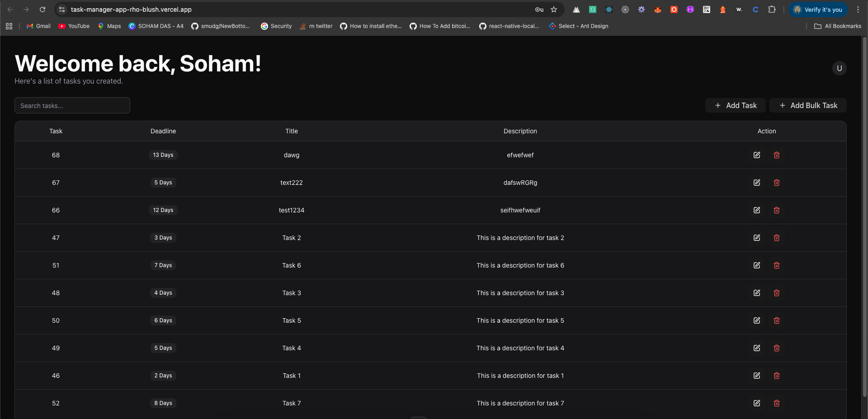The height and width of the screenshot is (419, 868).
Task: Click description 'dafswRGRg'
Action: point(520,183)
